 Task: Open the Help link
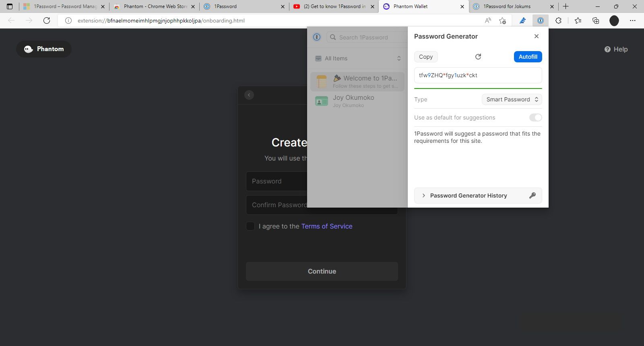pos(616,49)
